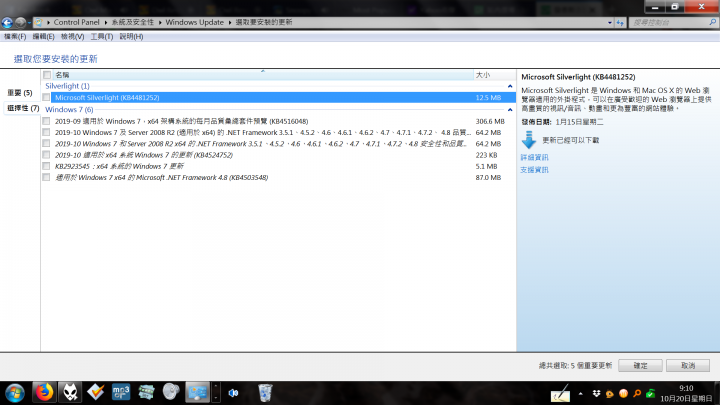Open the tray clock showing 9:10
The width and height of the screenshot is (720, 405).
(x=686, y=394)
